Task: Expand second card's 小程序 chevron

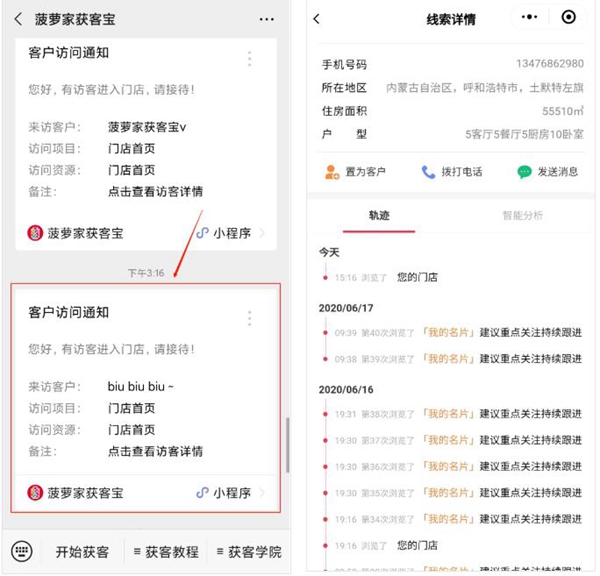Action: tap(262, 492)
